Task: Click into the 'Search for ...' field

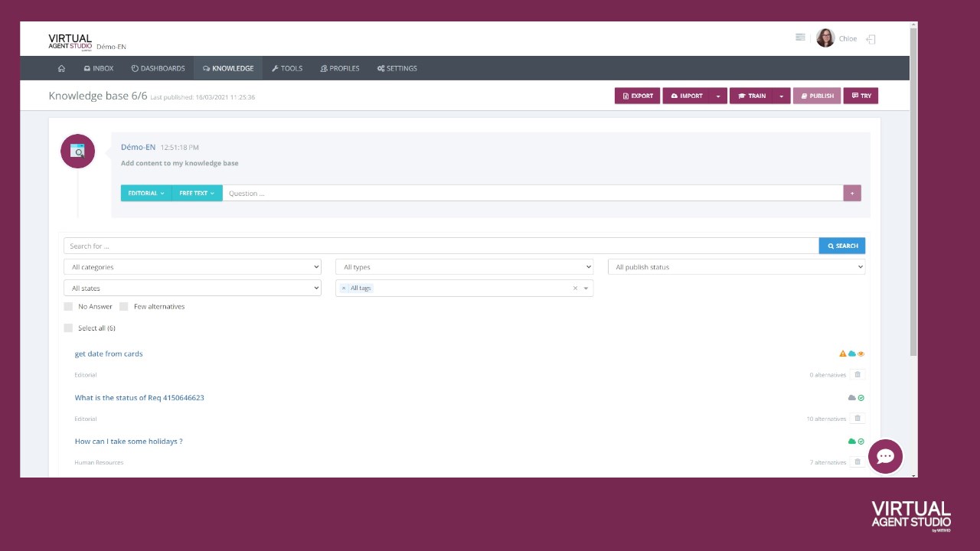Action: tap(441, 246)
